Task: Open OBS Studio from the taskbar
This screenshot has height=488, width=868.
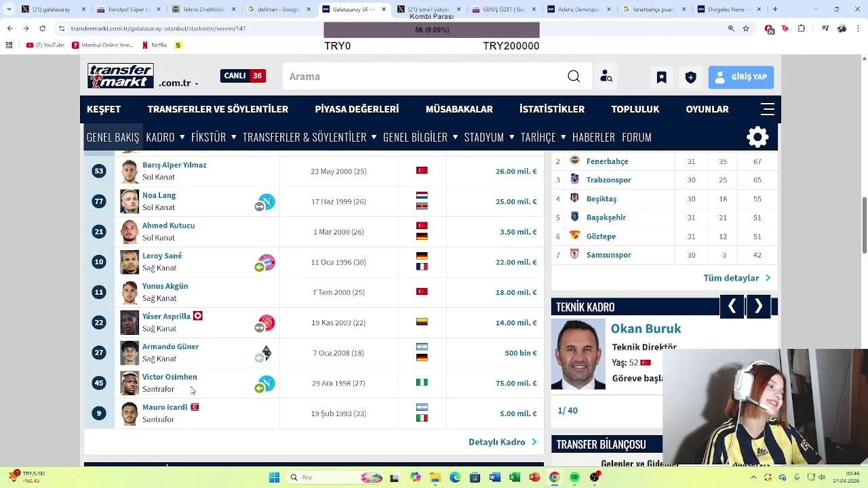Action: pos(595,477)
